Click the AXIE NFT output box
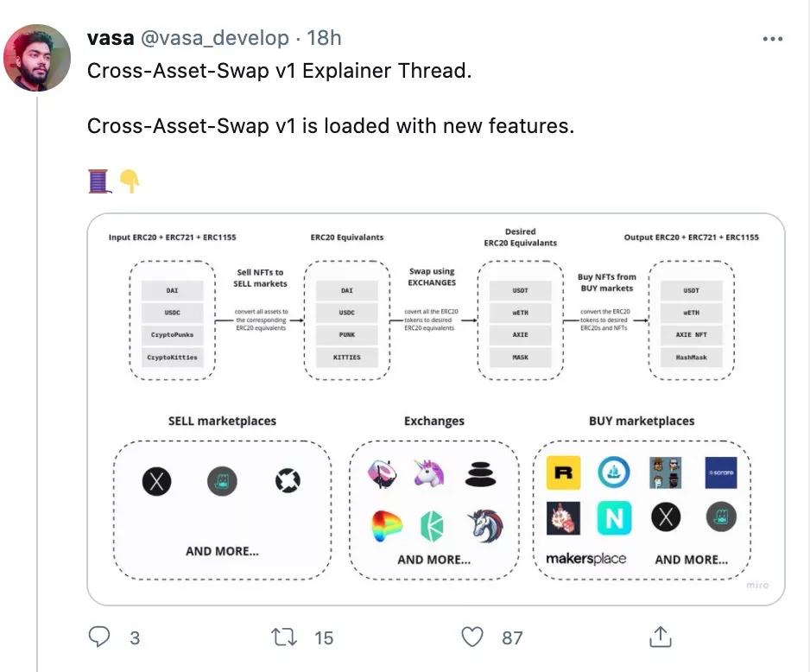This screenshot has width=810, height=672. pos(691,334)
